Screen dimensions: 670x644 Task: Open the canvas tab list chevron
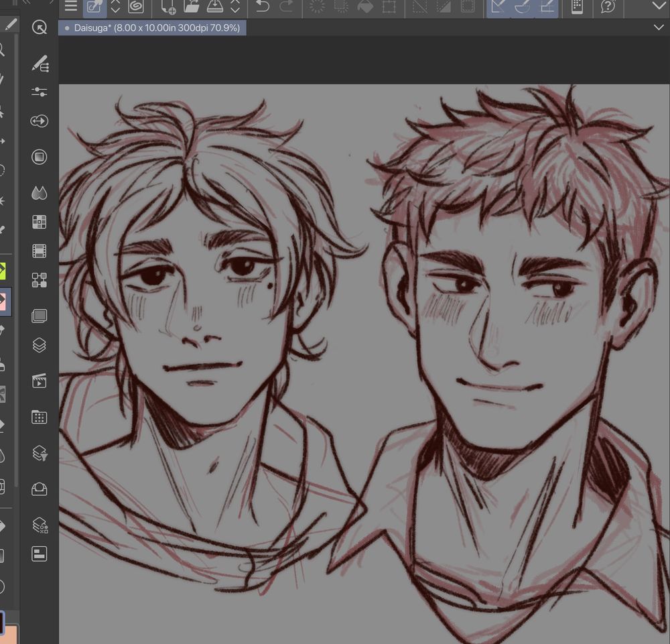(x=659, y=27)
